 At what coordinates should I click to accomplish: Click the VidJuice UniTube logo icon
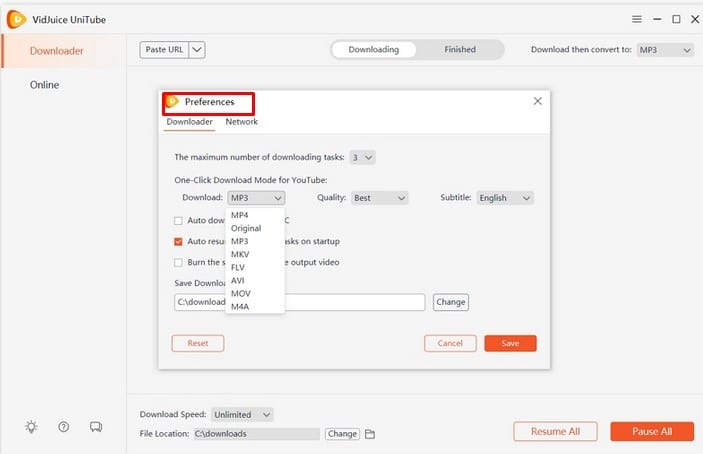[x=16, y=19]
